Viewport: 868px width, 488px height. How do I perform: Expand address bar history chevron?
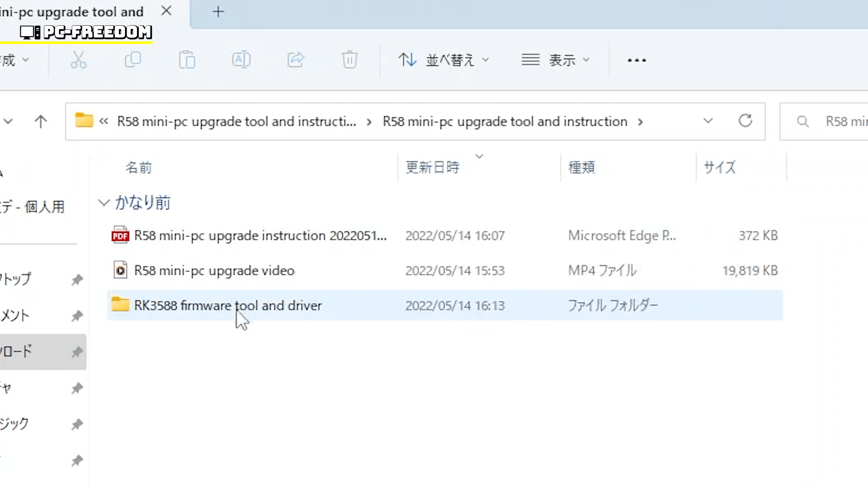[708, 121]
